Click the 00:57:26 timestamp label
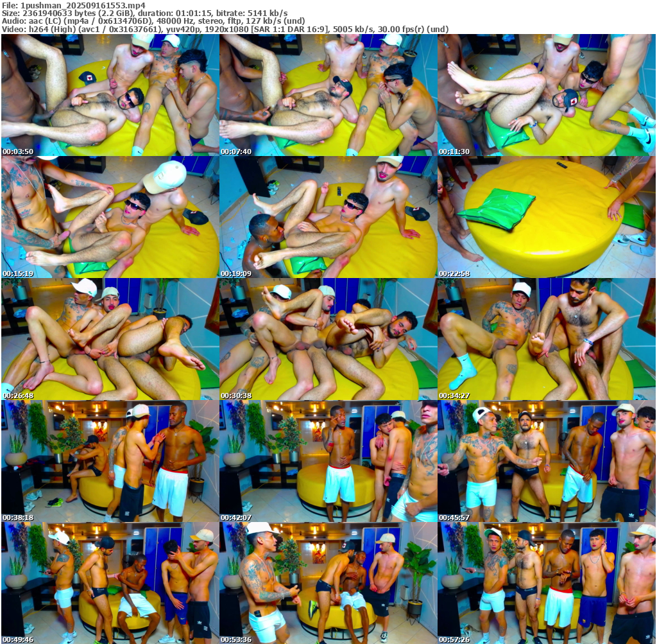657x644 pixels. [454, 640]
